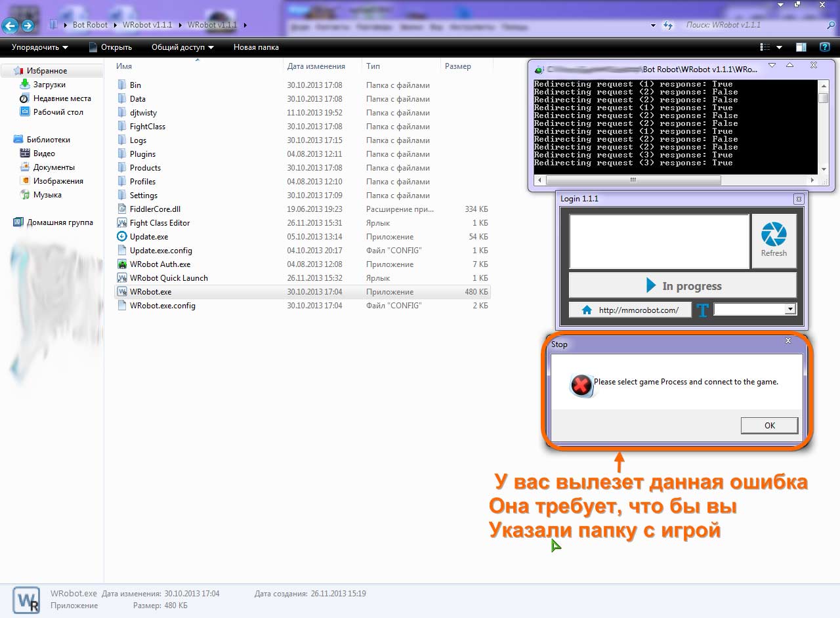Click the Explorer forward navigation arrow
This screenshot has width=840, height=618.
(x=28, y=26)
